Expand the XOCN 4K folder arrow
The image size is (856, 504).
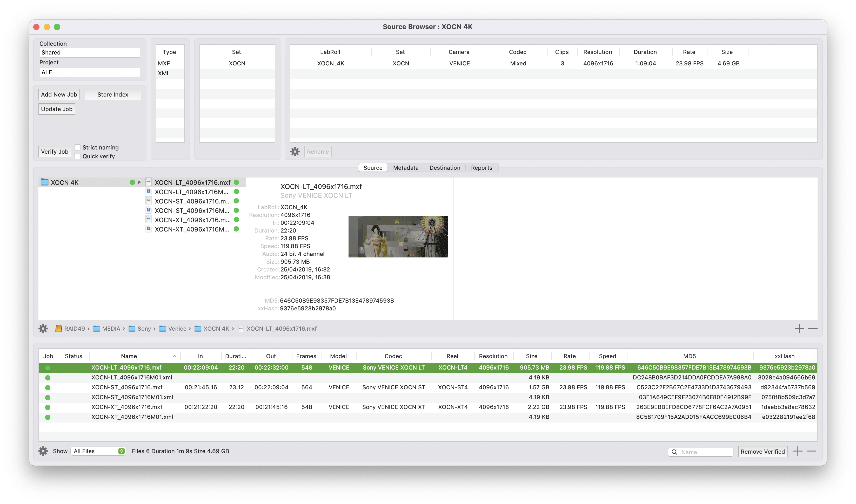(139, 182)
